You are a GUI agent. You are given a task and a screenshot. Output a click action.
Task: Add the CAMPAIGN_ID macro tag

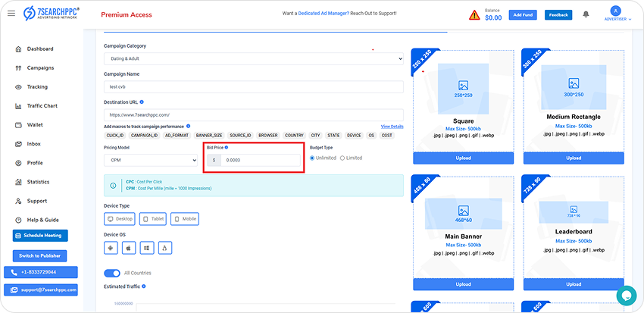pyautogui.click(x=144, y=135)
